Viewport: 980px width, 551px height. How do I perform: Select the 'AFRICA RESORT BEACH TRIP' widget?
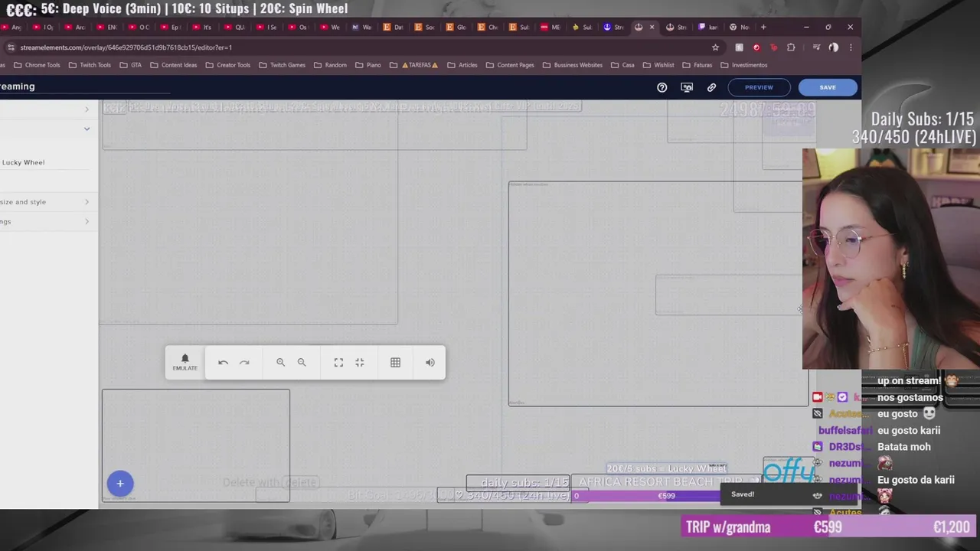(x=661, y=482)
